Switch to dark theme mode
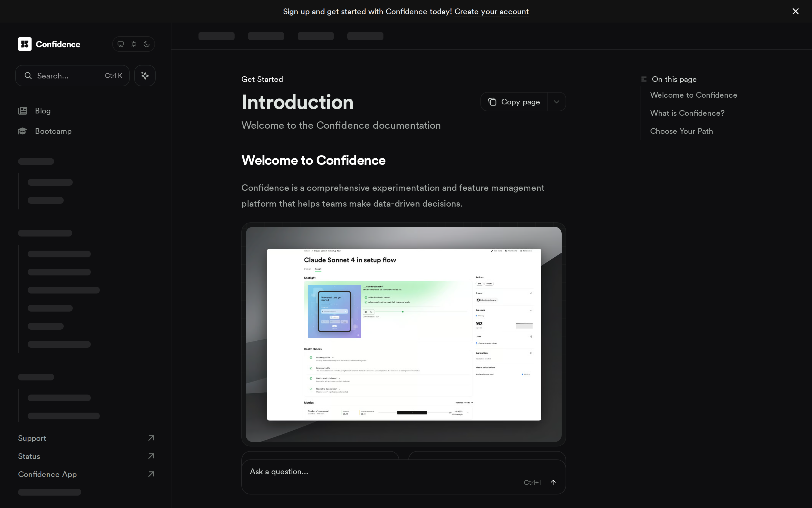812x508 pixels. tap(147, 44)
